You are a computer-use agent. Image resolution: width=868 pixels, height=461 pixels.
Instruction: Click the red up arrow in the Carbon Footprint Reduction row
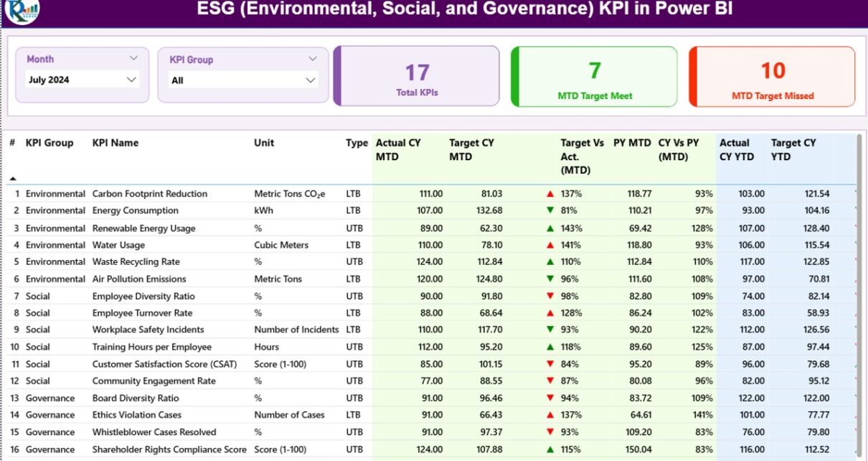click(x=550, y=194)
